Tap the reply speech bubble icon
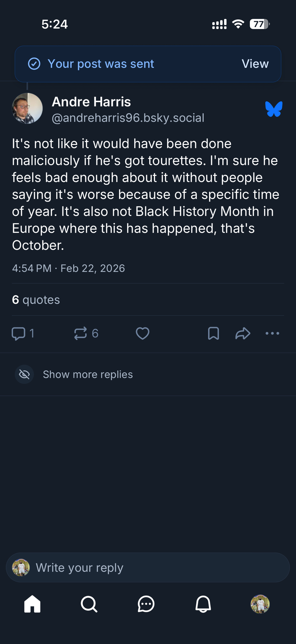Viewport: 296px width, 644px height. 18,333
